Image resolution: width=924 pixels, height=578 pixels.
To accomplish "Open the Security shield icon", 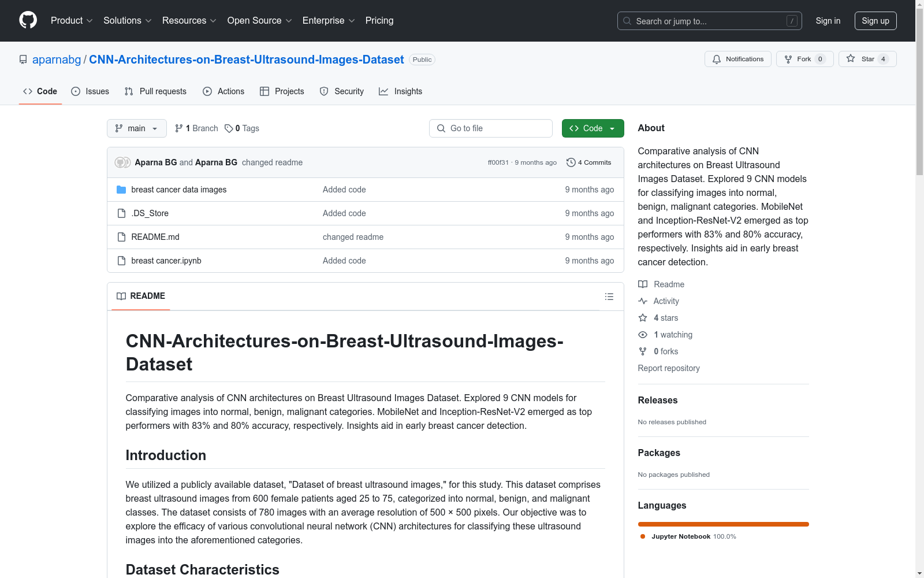I will 323,91.
